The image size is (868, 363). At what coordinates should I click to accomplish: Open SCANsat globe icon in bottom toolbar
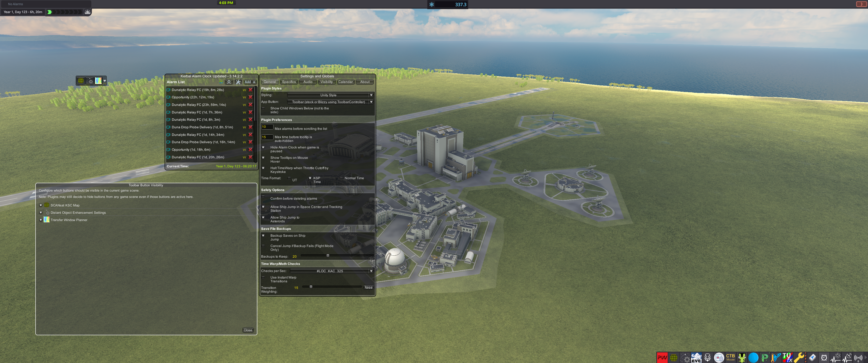673,357
